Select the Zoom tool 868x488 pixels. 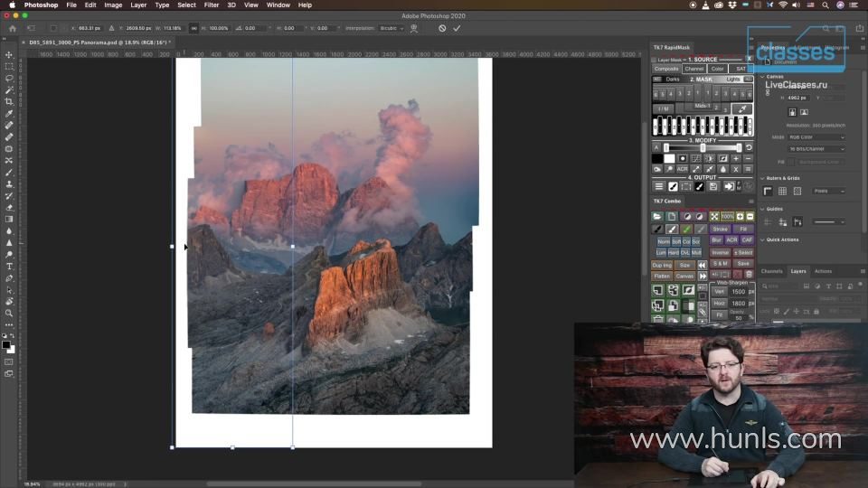[x=9, y=314]
